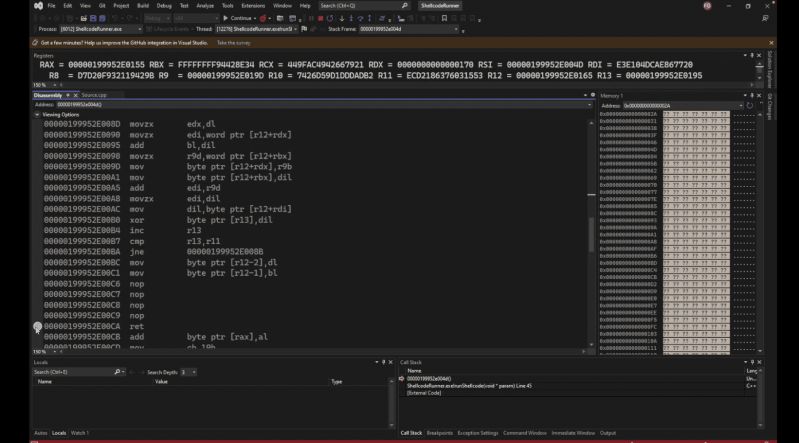Open the Analyze menu
This screenshot has width=799, height=443.
coord(205,6)
